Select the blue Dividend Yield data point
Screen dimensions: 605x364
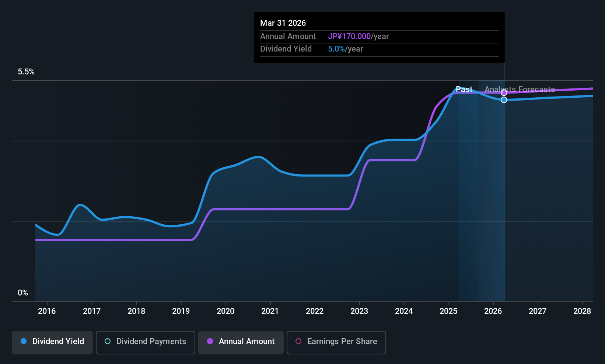coord(504,100)
